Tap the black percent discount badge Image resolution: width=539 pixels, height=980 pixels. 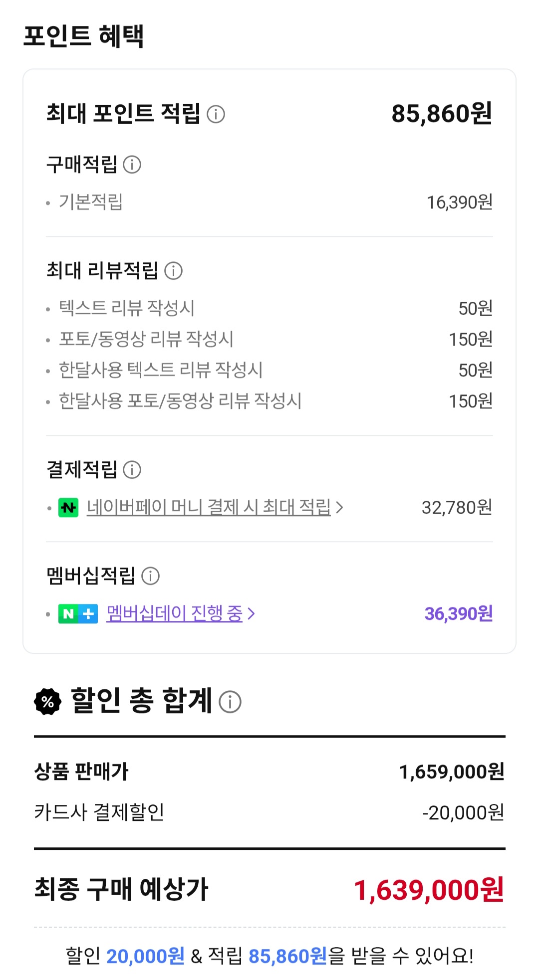[48, 702]
